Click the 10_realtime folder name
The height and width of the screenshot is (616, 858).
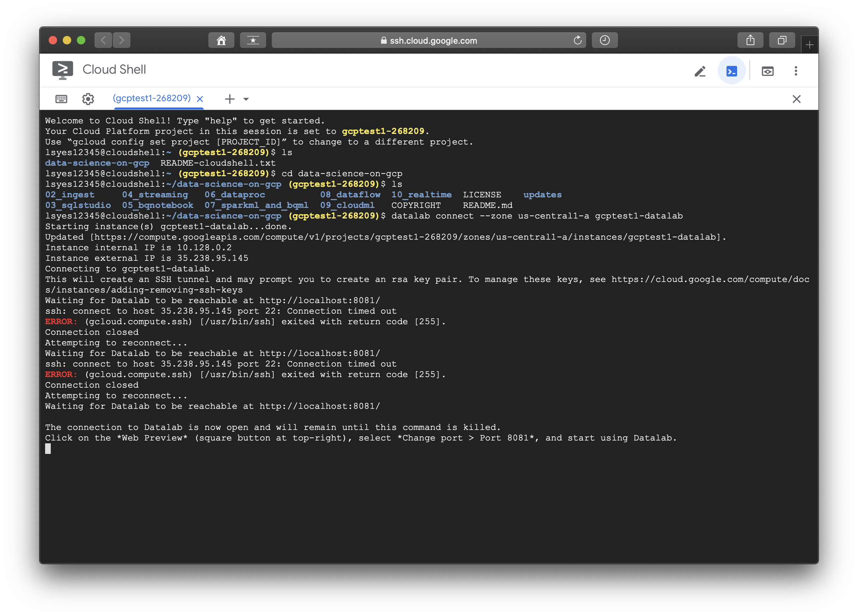(422, 195)
